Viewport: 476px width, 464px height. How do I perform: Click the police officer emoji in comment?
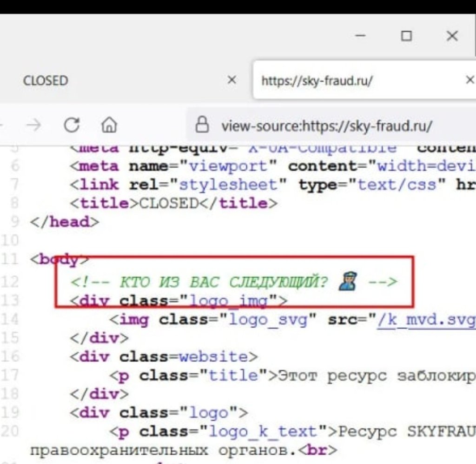tap(348, 281)
